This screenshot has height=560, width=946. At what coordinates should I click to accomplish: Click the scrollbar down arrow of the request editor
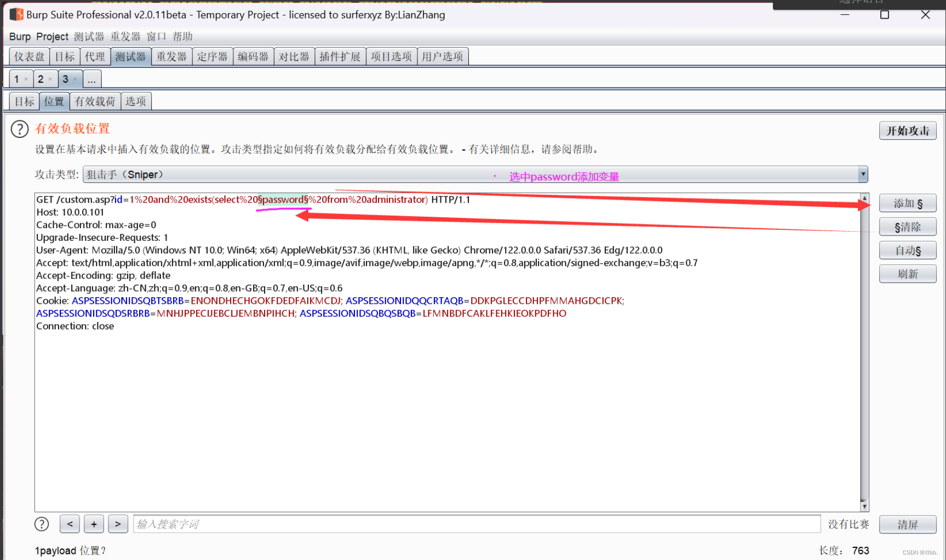(864, 506)
